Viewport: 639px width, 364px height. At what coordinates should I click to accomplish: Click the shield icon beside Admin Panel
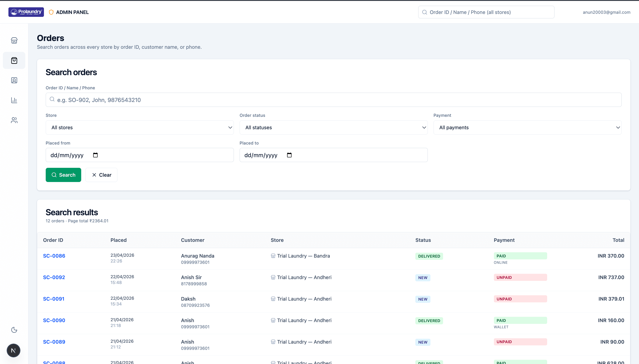[x=51, y=12]
